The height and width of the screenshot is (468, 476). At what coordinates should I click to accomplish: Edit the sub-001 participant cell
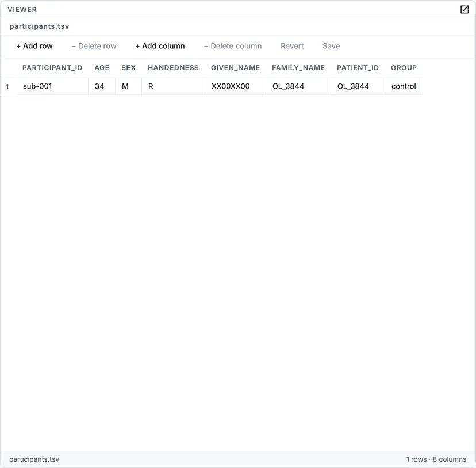[52, 86]
